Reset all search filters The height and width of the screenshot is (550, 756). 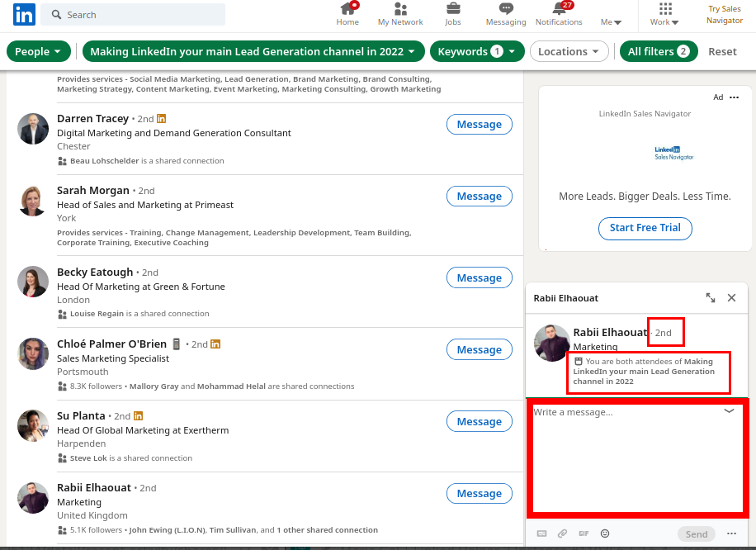click(722, 52)
